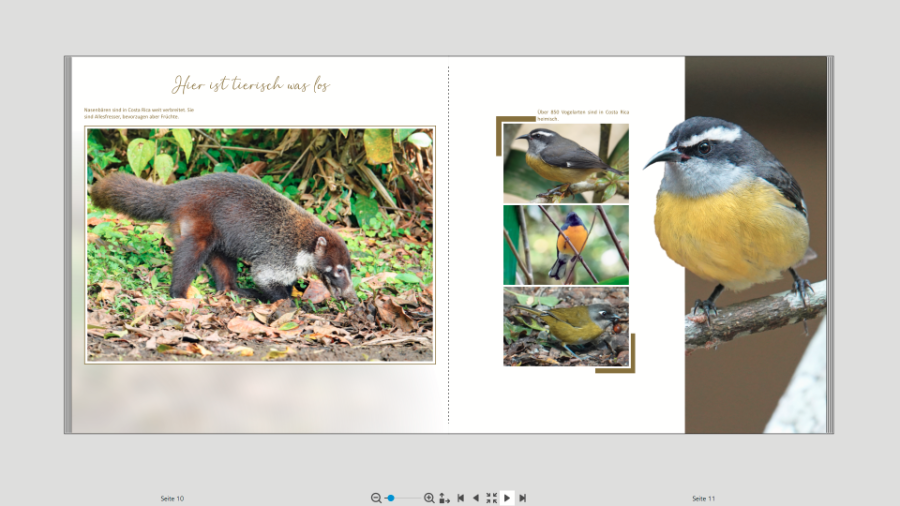
Task: Select the top small bird photo
Action: pos(566,163)
